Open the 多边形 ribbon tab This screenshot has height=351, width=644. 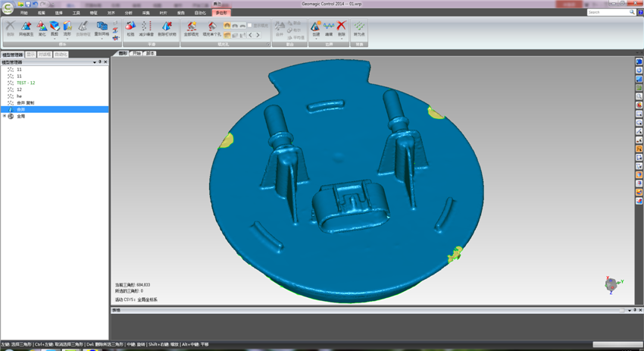(221, 13)
